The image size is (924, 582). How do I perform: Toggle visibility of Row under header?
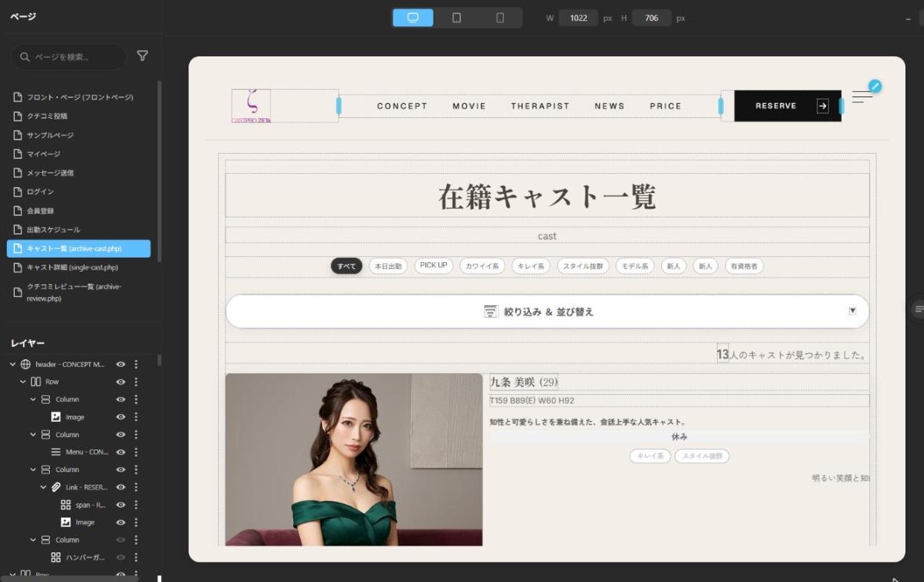pyautogui.click(x=120, y=382)
